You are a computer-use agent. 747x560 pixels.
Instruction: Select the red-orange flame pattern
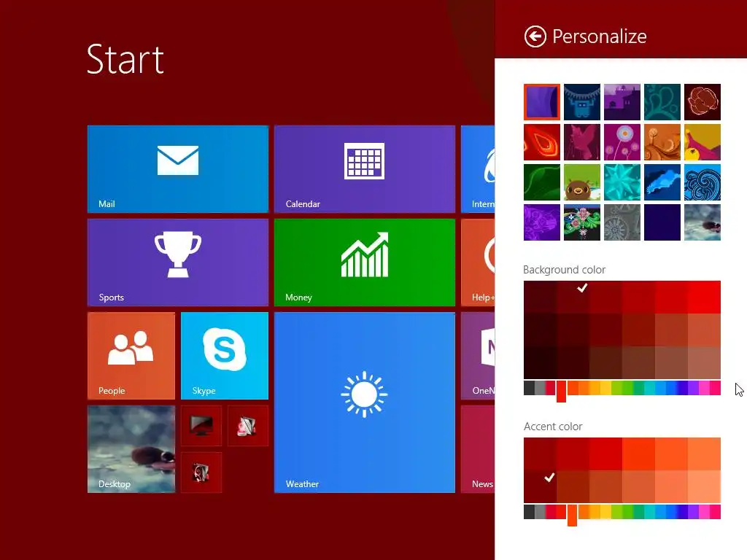(x=542, y=142)
